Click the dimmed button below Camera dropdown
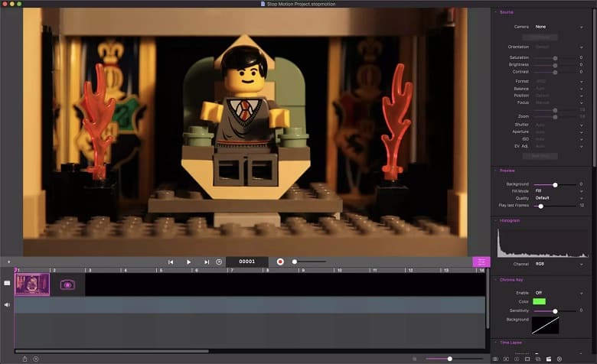Viewport: 597px width, 364px height. (x=540, y=37)
